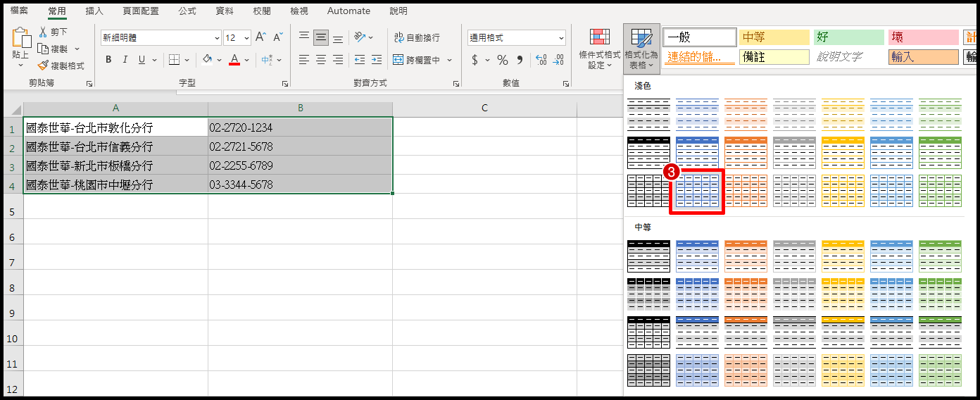Viewport: 980px width, 400px height.
Task: Align cell text to the right
Action: pyautogui.click(x=338, y=60)
